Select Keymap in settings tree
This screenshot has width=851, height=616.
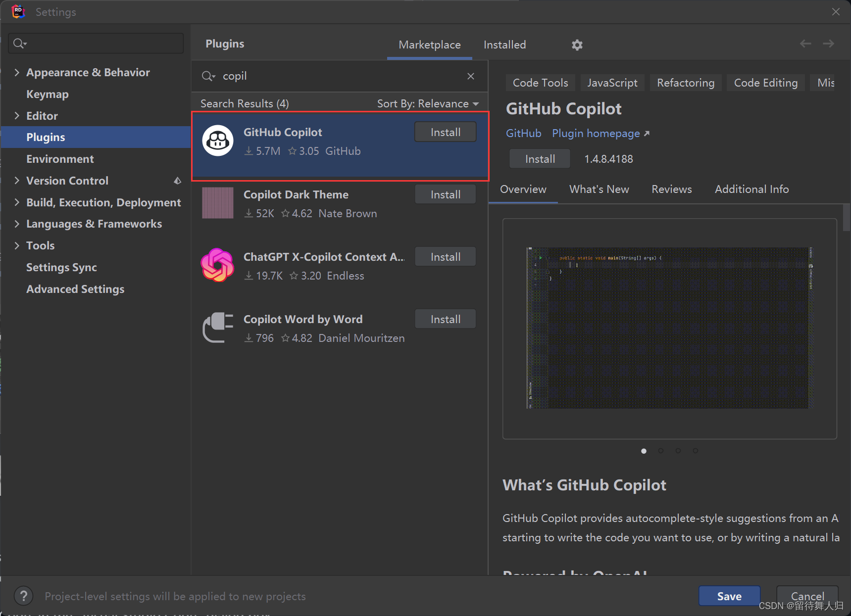(x=47, y=94)
